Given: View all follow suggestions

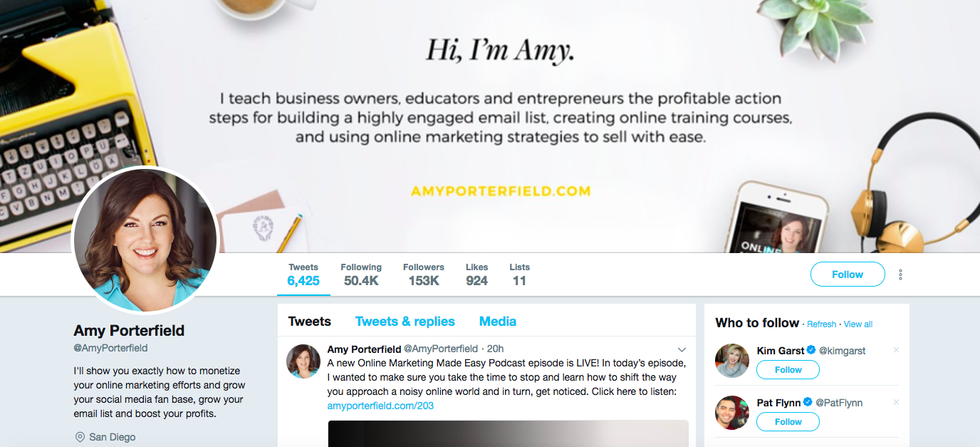Looking at the screenshot, I should point(858,324).
